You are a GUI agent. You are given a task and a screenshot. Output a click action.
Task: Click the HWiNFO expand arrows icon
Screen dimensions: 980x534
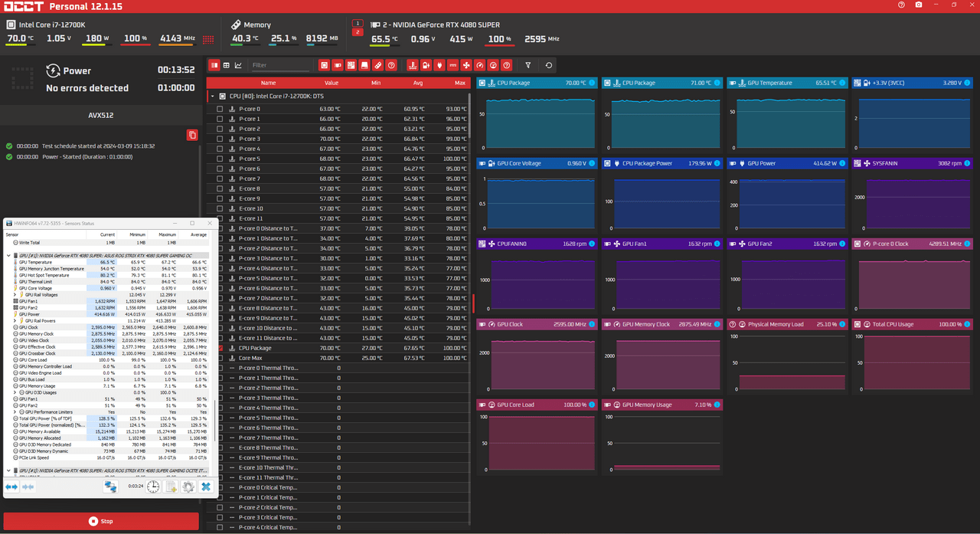pyautogui.click(x=11, y=486)
